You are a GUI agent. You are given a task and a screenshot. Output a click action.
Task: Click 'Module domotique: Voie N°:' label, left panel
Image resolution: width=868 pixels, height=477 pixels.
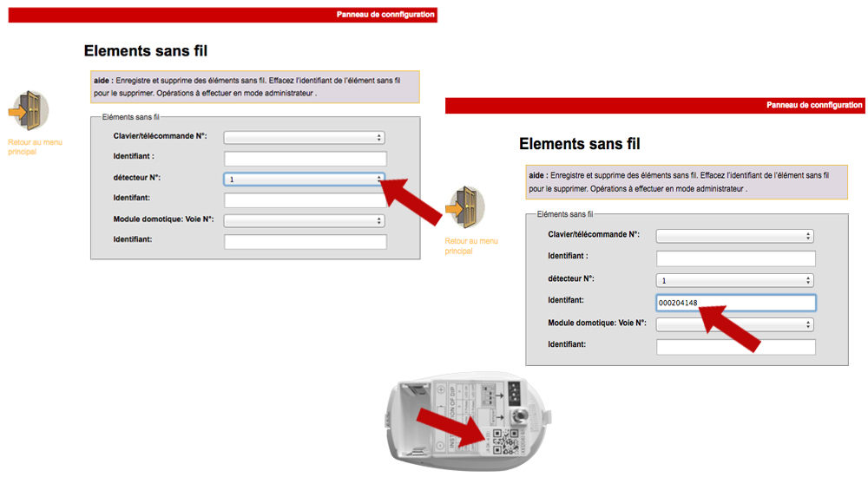(x=163, y=219)
